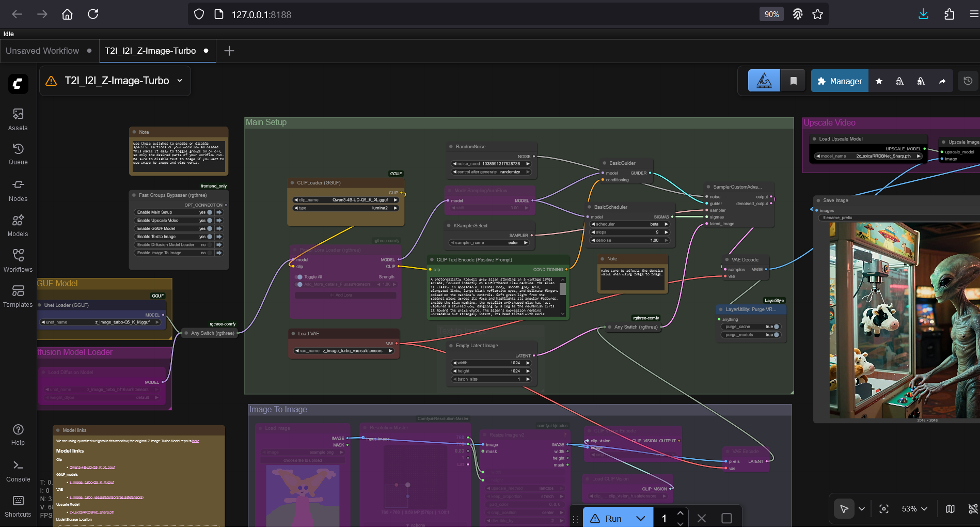Open the Z-Image-Turbo repo via the here link
The width and height of the screenshot is (980, 528).
[x=196, y=441]
